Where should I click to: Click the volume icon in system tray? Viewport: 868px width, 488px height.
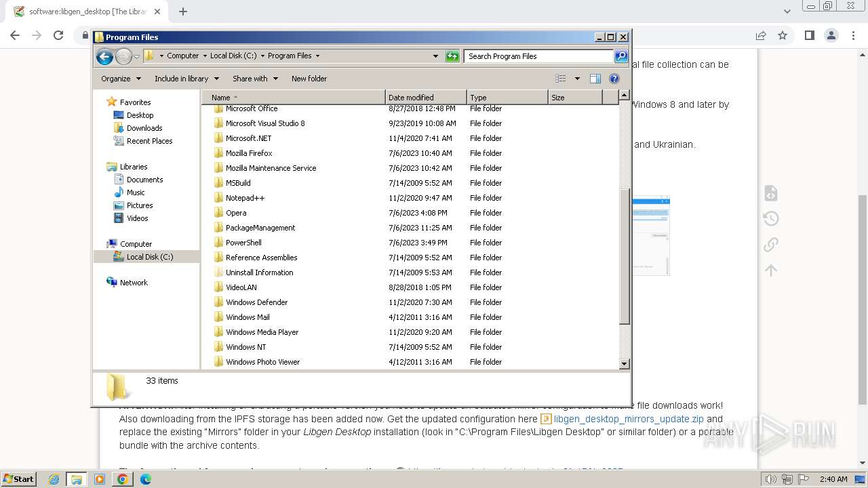[x=770, y=479]
